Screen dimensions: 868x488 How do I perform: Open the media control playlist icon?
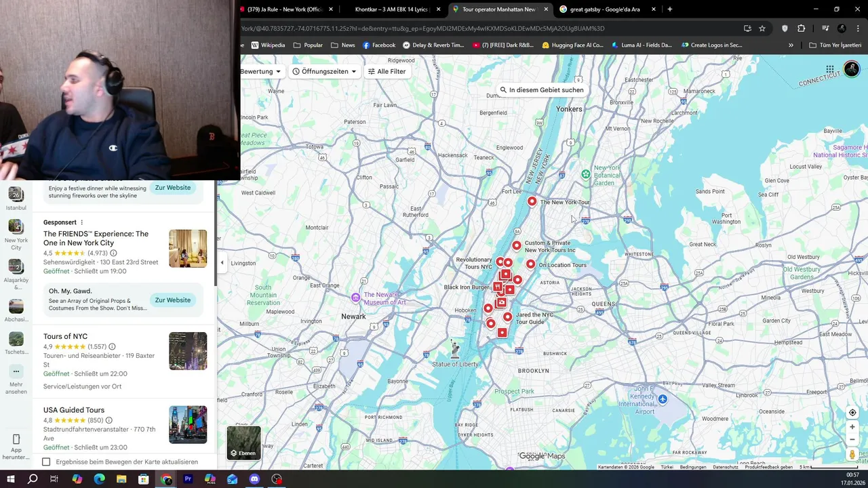coord(825,28)
